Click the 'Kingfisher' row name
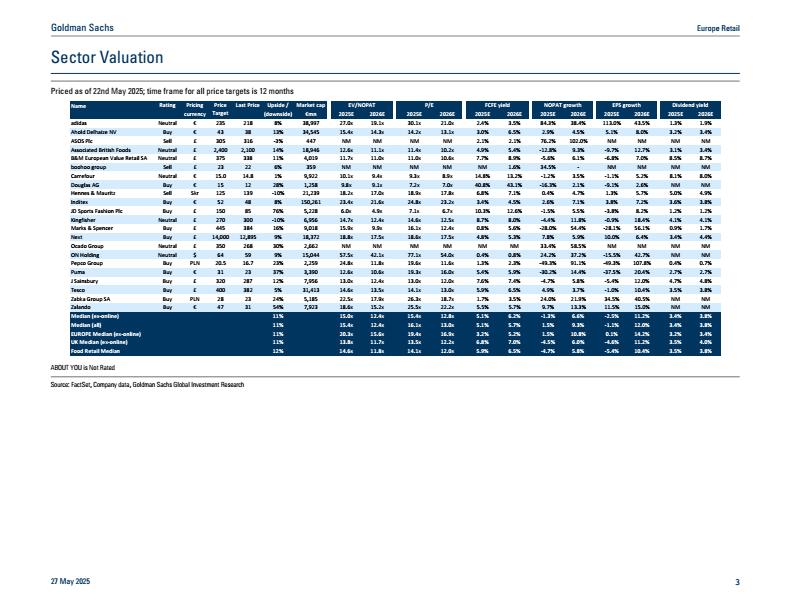The width and height of the screenshot is (792, 612). [x=83, y=220]
